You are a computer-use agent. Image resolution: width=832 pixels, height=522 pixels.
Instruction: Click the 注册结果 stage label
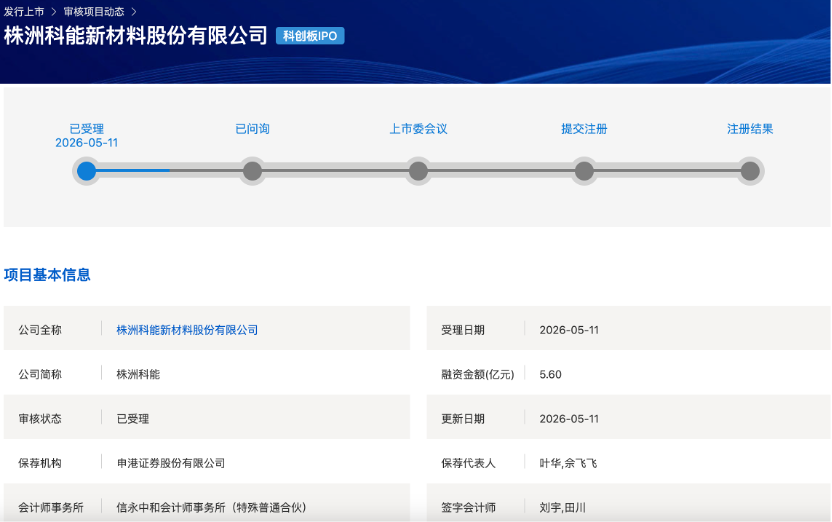pos(750,128)
